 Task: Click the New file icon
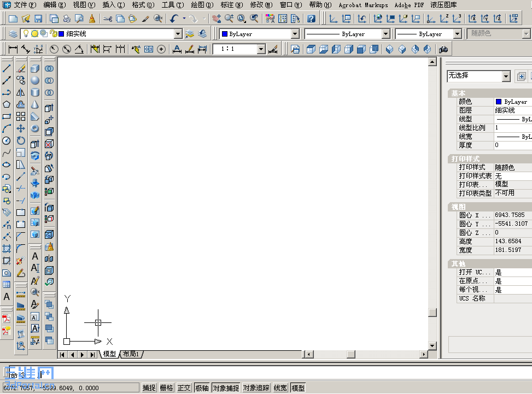pyautogui.click(x=13, y=19)
